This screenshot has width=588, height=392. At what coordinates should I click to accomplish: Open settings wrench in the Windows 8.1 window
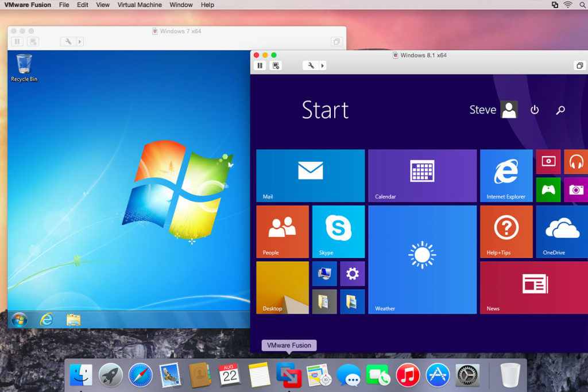point(311,65)
